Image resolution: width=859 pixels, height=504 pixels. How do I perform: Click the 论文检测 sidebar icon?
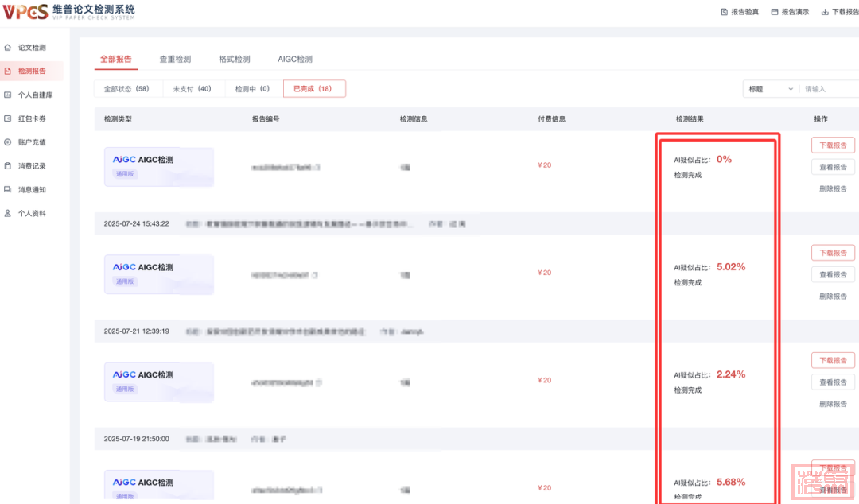8,48
